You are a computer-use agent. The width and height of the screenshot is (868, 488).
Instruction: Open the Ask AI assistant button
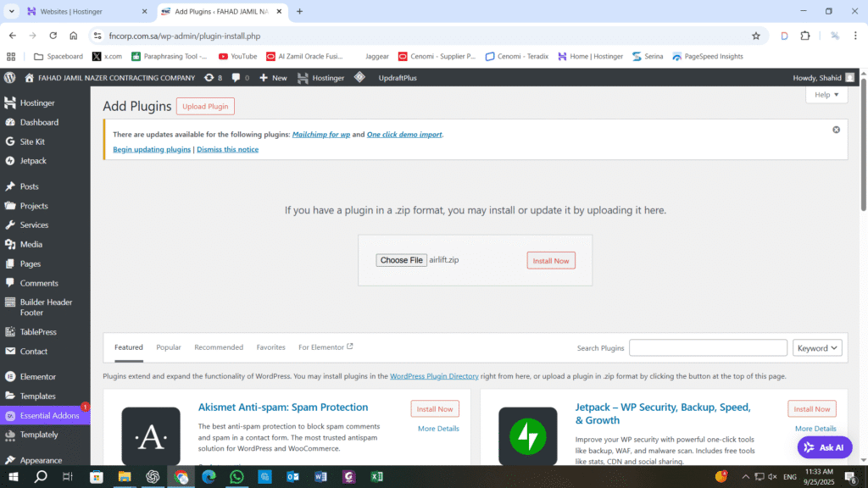824,447
